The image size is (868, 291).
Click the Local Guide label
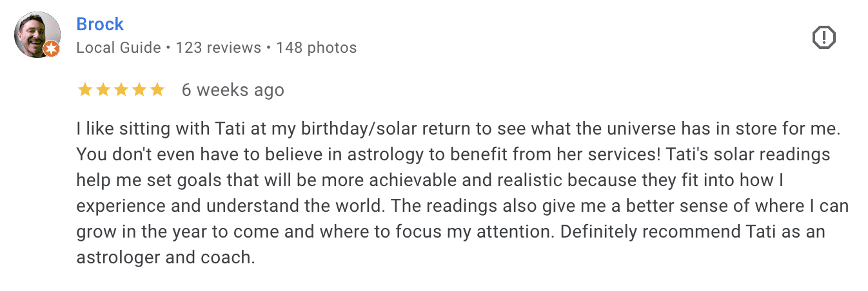click(x=118, y=48)
